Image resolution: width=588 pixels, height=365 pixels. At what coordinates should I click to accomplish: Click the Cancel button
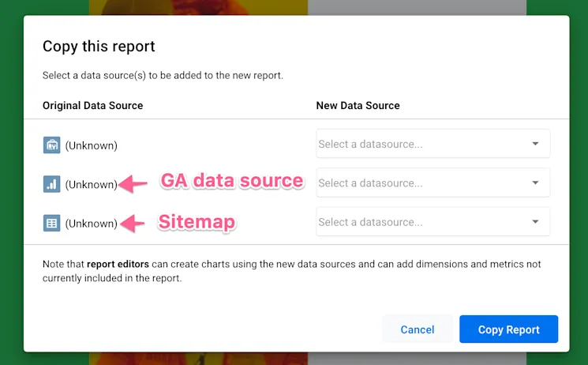coord(418,329)
